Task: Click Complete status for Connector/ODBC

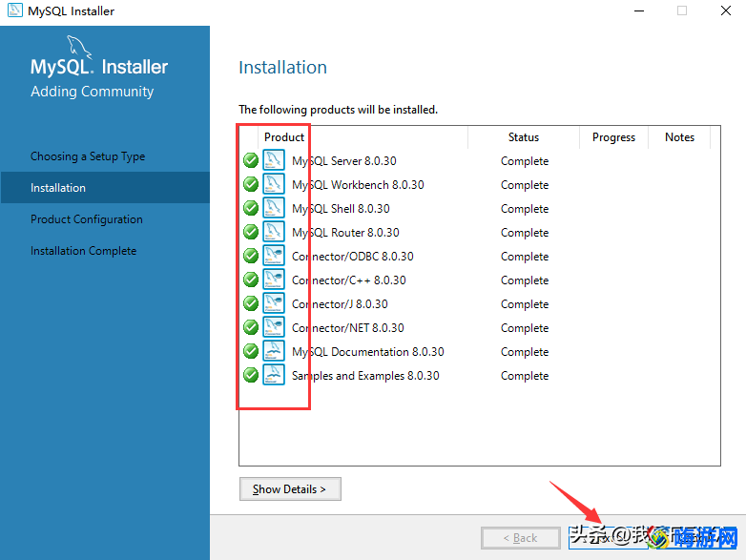Action: [x=525, y=257]
